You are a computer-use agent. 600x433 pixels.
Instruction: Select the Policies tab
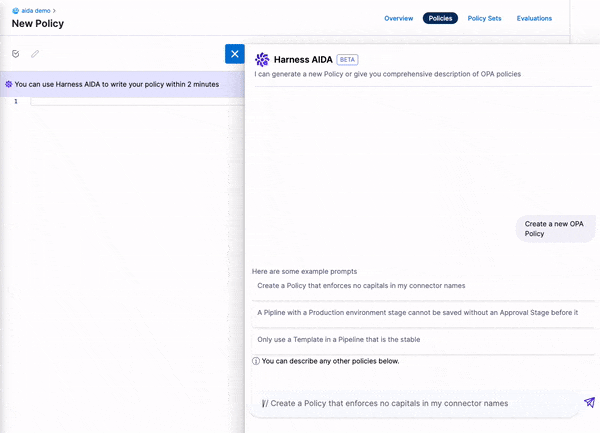(x=440, y=18)
